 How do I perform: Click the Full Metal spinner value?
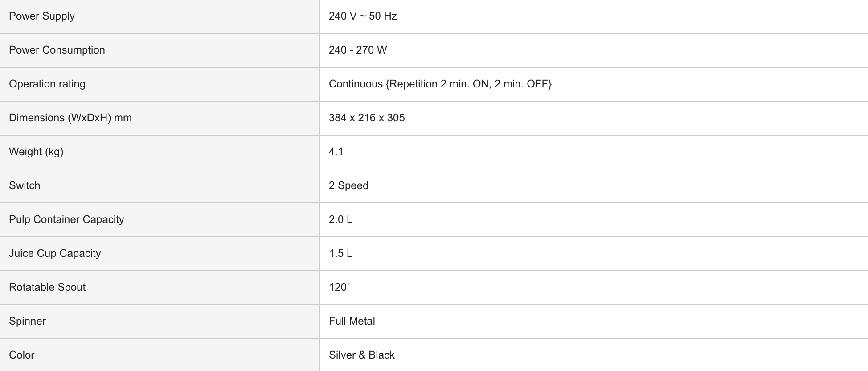click(352, 321)
